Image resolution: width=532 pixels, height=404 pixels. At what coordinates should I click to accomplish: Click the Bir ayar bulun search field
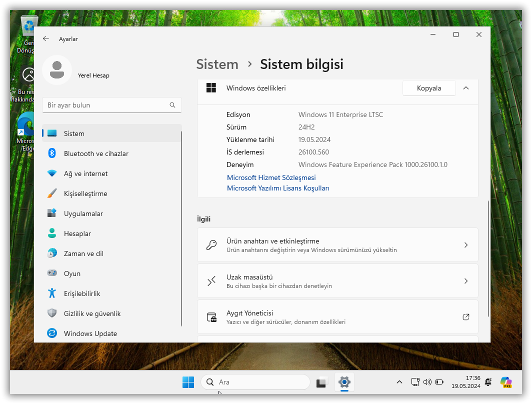click(x=112, y=105)
